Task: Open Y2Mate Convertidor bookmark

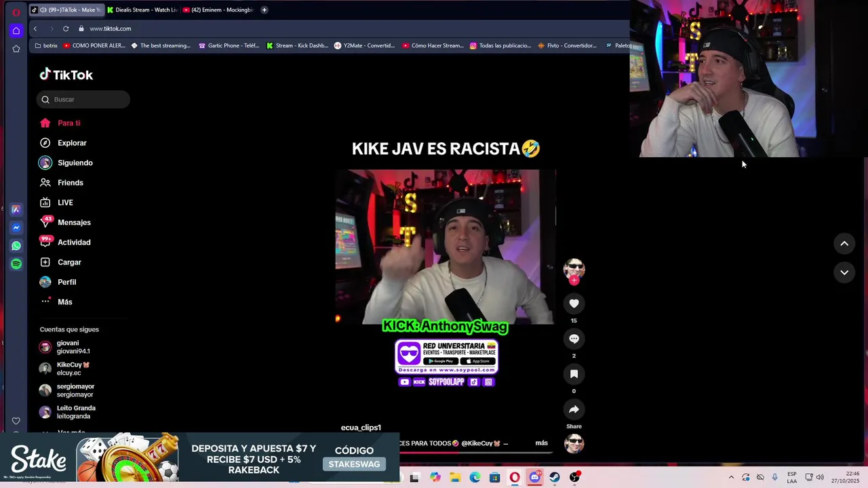Action: [365, 45]
